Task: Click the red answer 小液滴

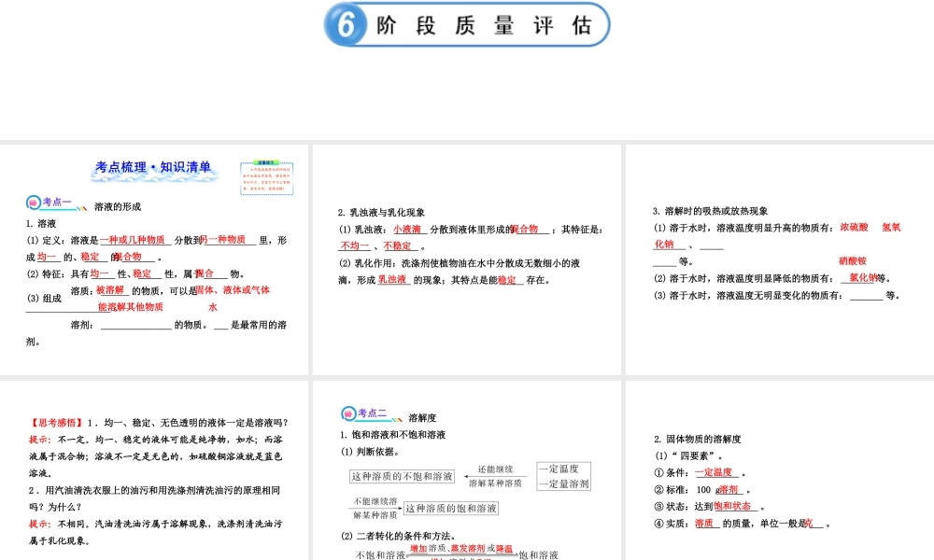Action: coord(407,229)
